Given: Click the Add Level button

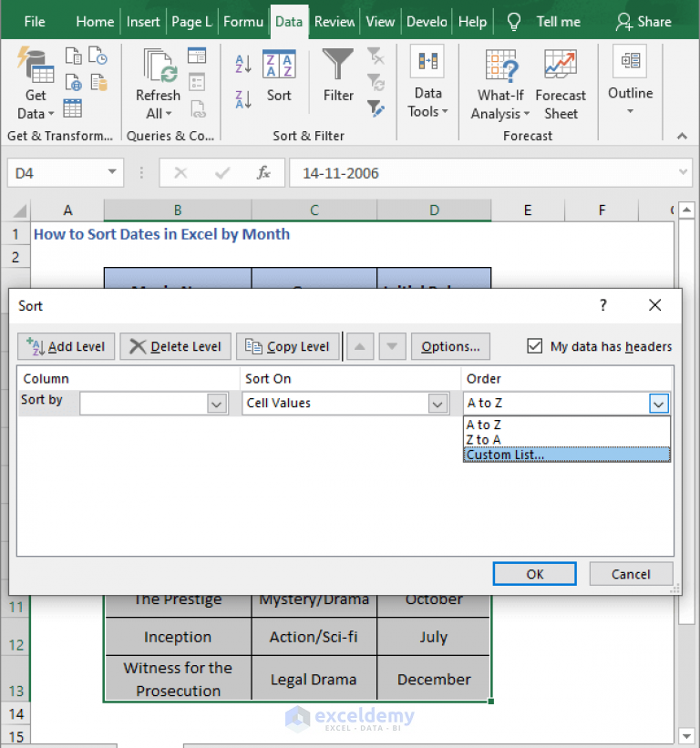Looking at the screenshot, I should pyautogui.click(x=66, y=346).
